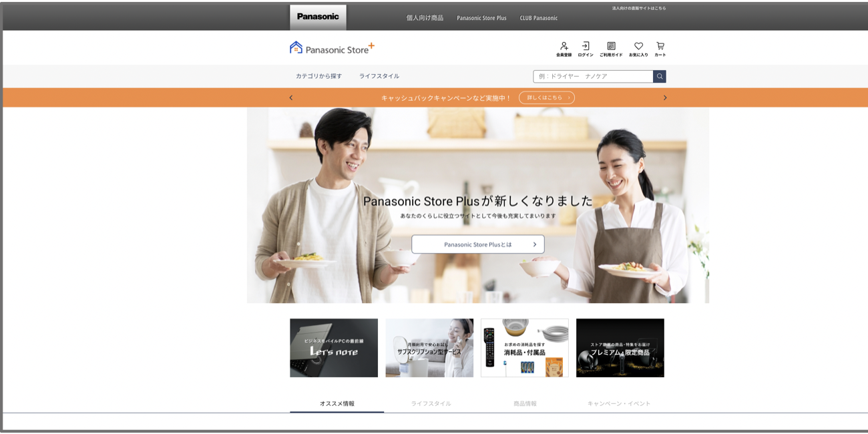868x434 pixels.
Task: Click the login (ログイン) icon
Action: pyautogui.click(x=586, y=49)
